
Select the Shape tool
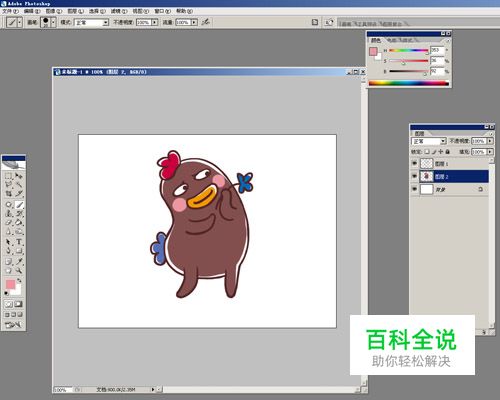click(x=19, y=251)
